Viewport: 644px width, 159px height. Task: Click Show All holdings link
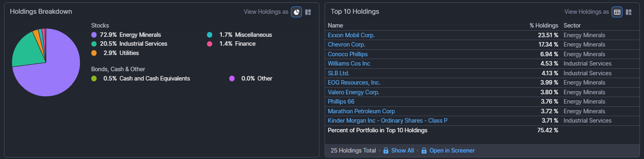(403, 151)
